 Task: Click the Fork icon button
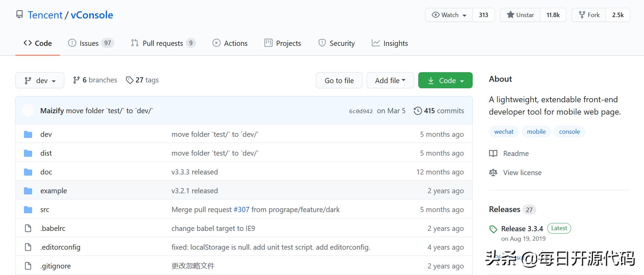582,15
